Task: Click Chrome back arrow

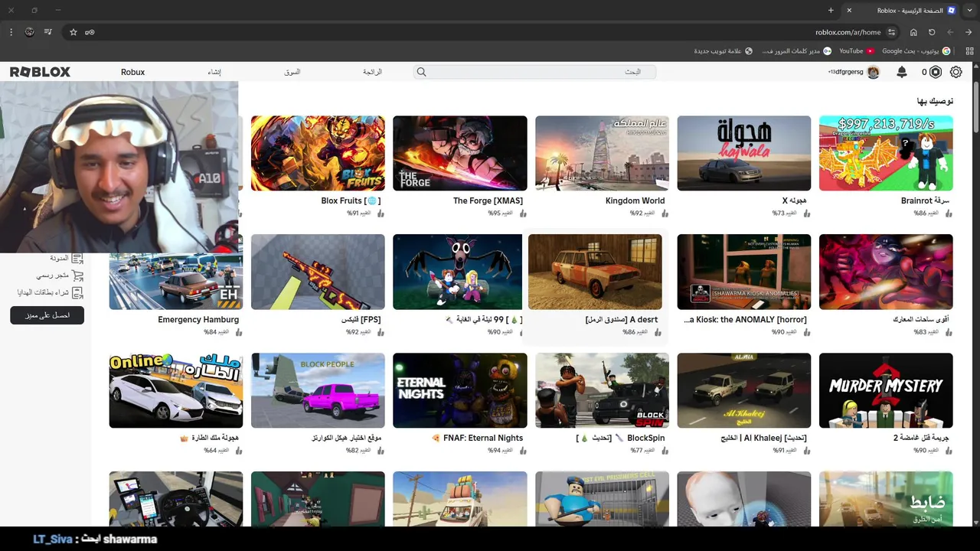Action: point(969,32)
